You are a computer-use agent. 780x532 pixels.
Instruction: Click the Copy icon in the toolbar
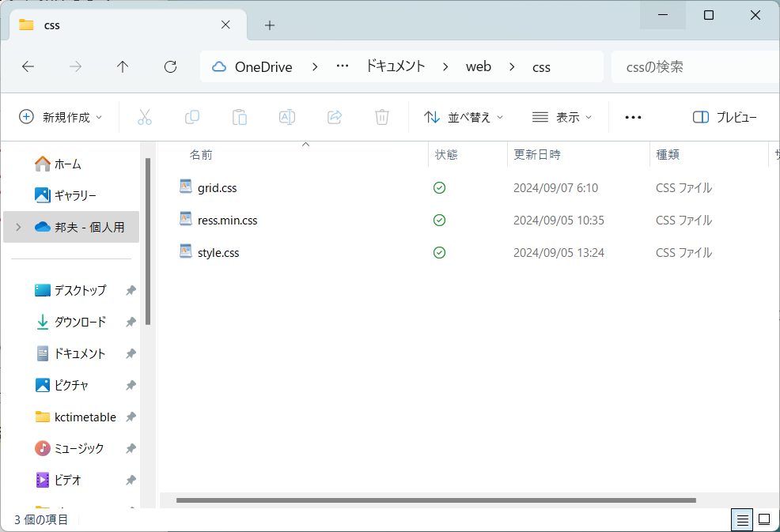pyautogui.click(x=191, y=116)
